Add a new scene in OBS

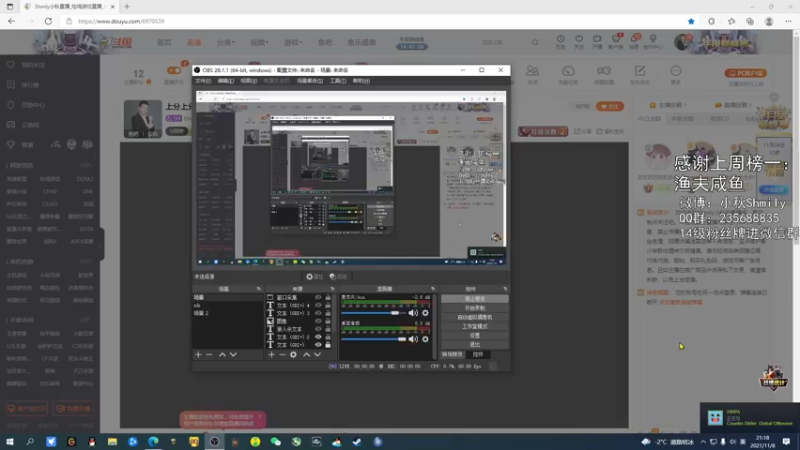tap(198, 355)
